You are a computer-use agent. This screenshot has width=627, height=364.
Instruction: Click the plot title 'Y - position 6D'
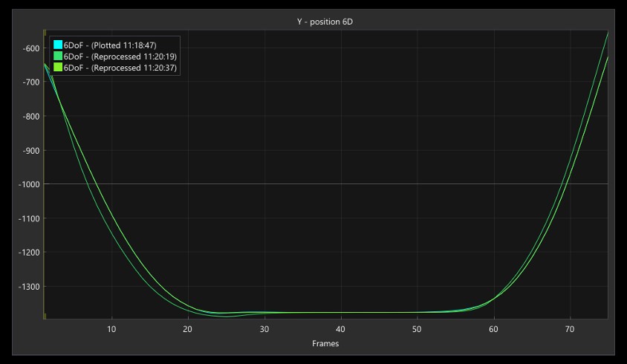click(325, 22)
